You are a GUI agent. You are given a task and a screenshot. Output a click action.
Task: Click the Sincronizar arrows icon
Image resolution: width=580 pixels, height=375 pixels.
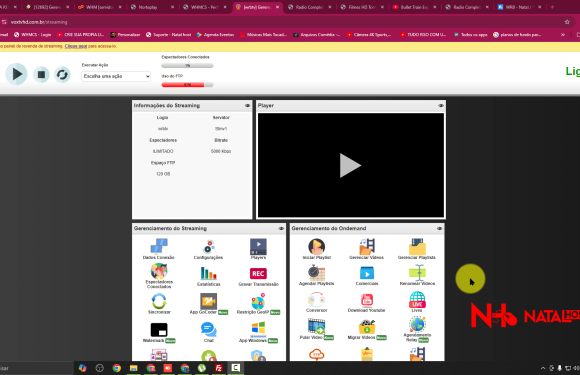159,301
